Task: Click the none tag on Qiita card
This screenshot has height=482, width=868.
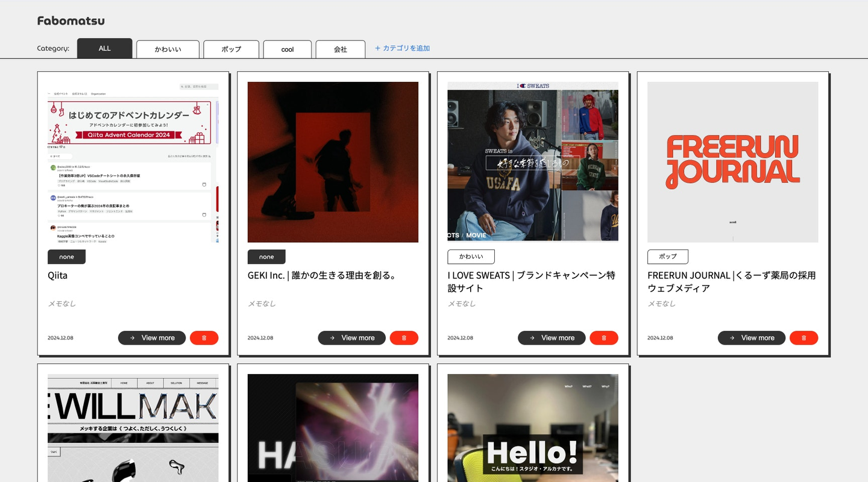Action: (66, 257)
